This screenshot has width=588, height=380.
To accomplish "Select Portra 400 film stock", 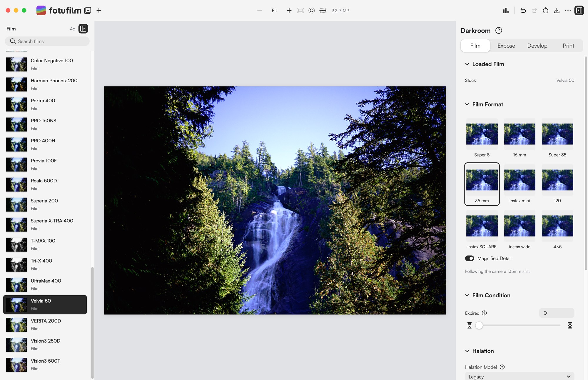I will click(45, 104).
